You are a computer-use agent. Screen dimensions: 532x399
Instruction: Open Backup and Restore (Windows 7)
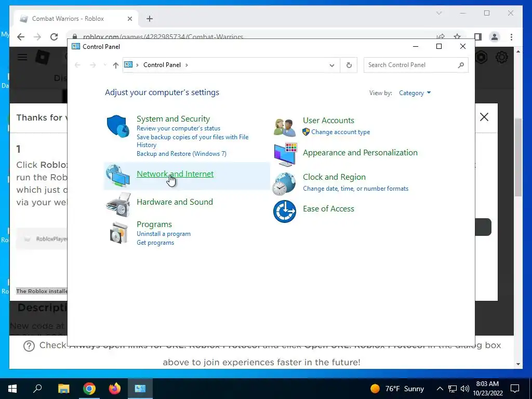[x=181, y=154]
